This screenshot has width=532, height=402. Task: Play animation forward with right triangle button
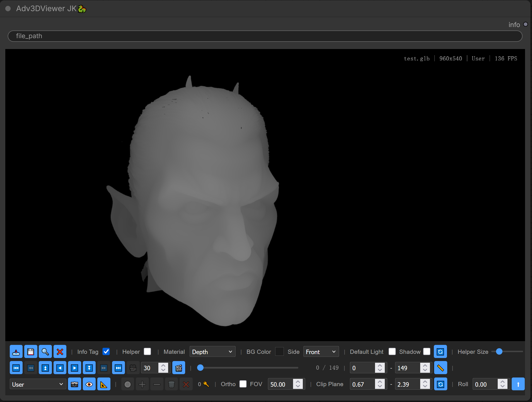(74, 368)
